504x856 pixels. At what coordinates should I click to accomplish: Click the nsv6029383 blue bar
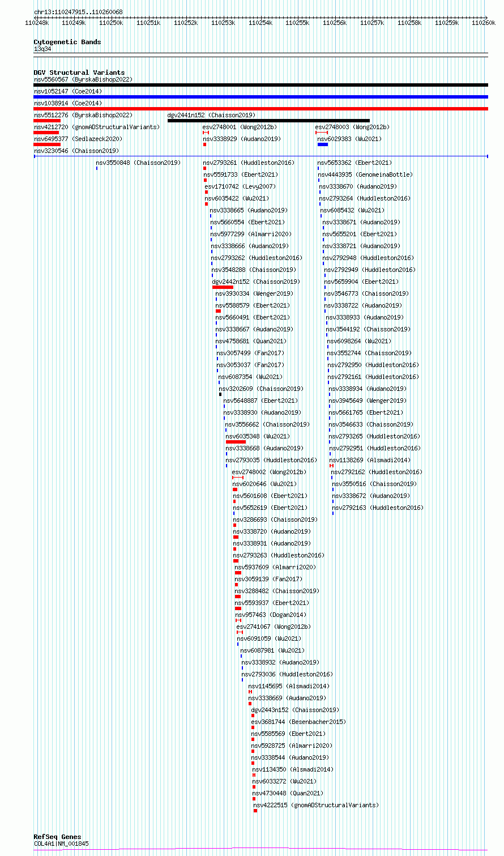(x=323, y=144)
